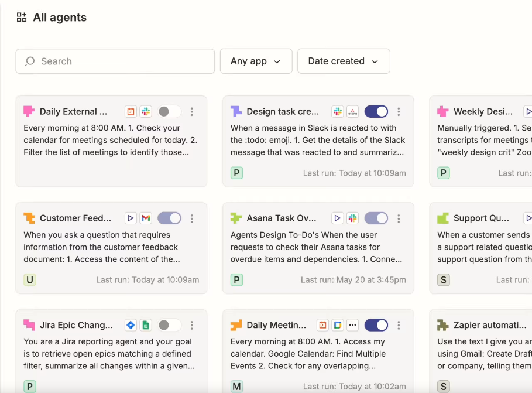The image size is (532, 393).
Task: Click the more apps ellipsis on Daily Meetin...
Action: [x=353, y=325]
